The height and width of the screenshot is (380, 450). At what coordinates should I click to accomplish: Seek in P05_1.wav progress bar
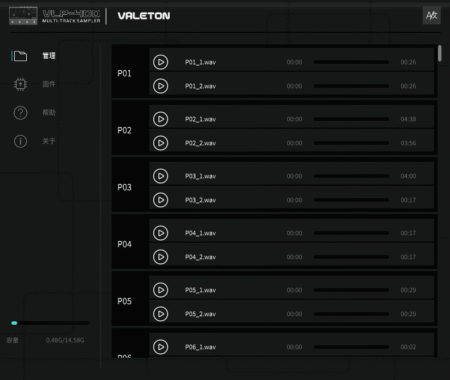click(351, 290)
